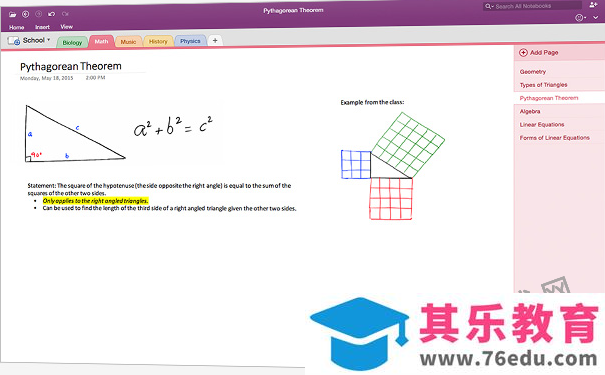This screenshot has width=605, height=375.
Task: Open the smiley feedback menu
Action: tap(580, 18)
